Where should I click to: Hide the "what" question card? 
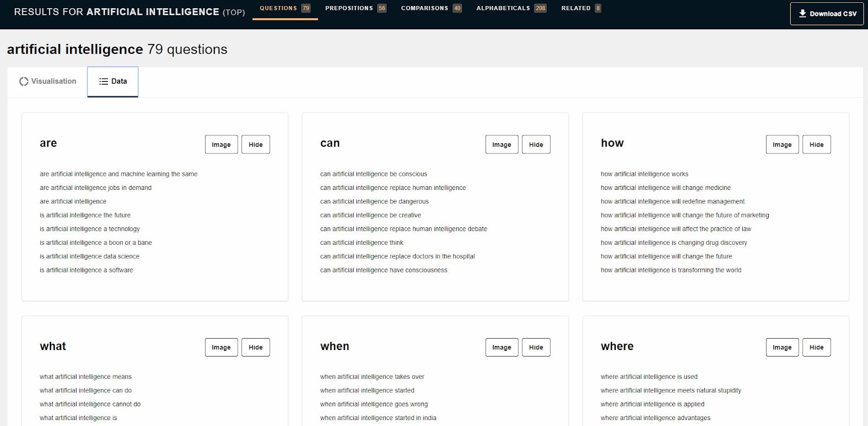[x=256, y=347]
